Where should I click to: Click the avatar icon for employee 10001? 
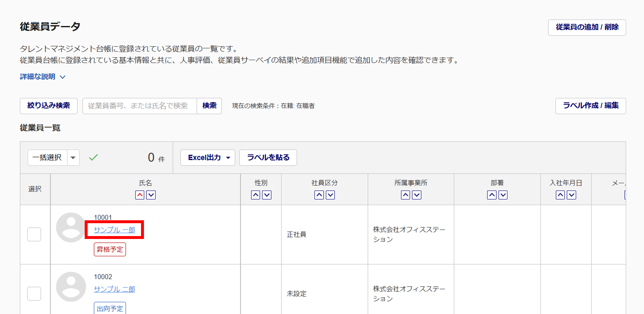click(x=71, y=227)
